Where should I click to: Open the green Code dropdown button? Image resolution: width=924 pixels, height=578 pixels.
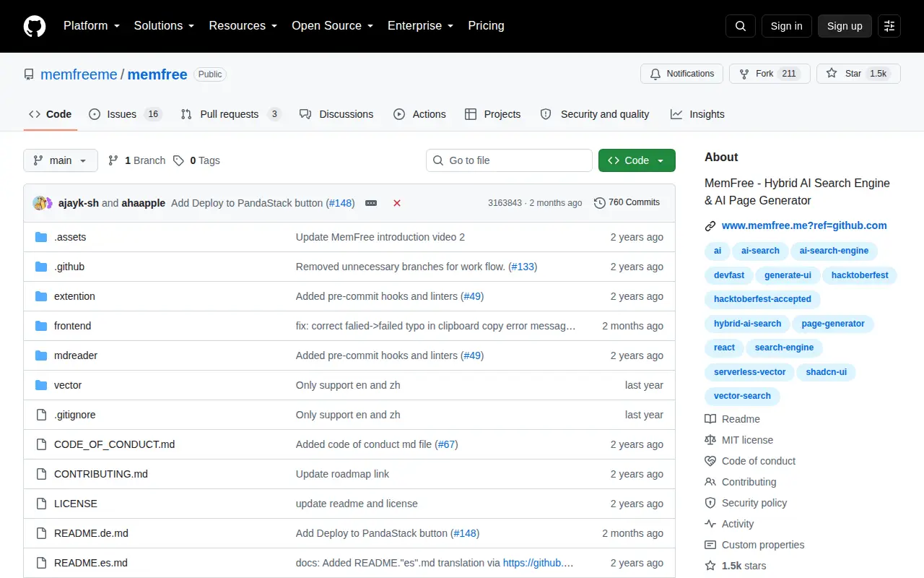click(x=637, y=160)
